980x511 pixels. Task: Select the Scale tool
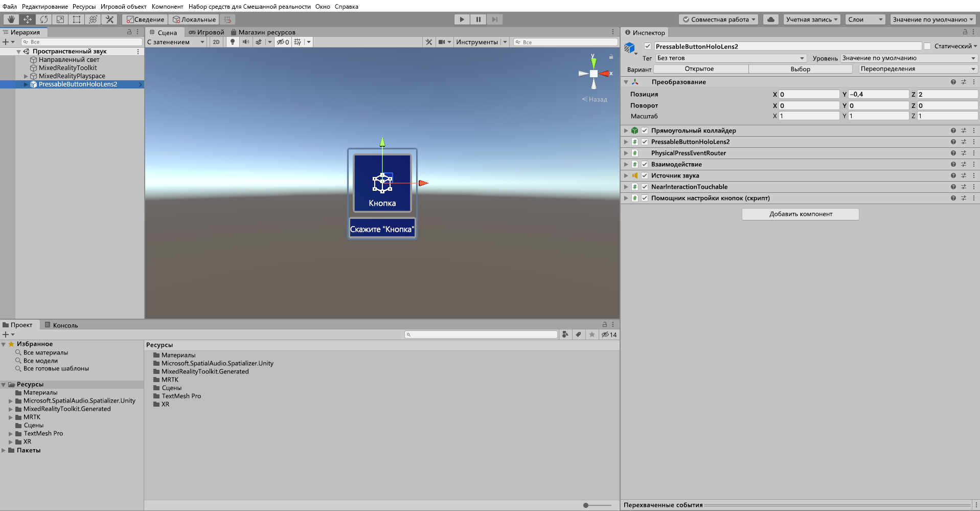tap(60, 19)
